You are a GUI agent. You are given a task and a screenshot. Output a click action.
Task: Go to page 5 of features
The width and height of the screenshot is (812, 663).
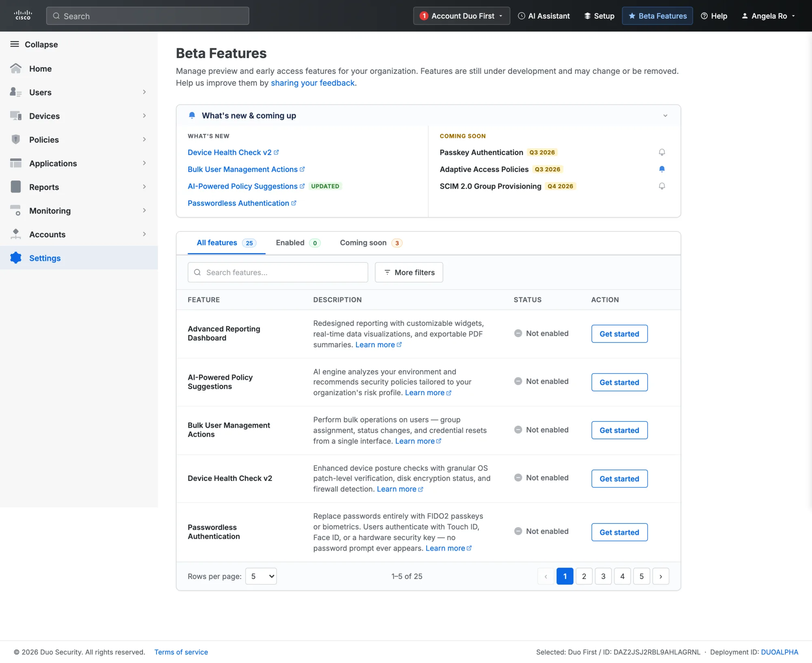click(x=641, y=576)
